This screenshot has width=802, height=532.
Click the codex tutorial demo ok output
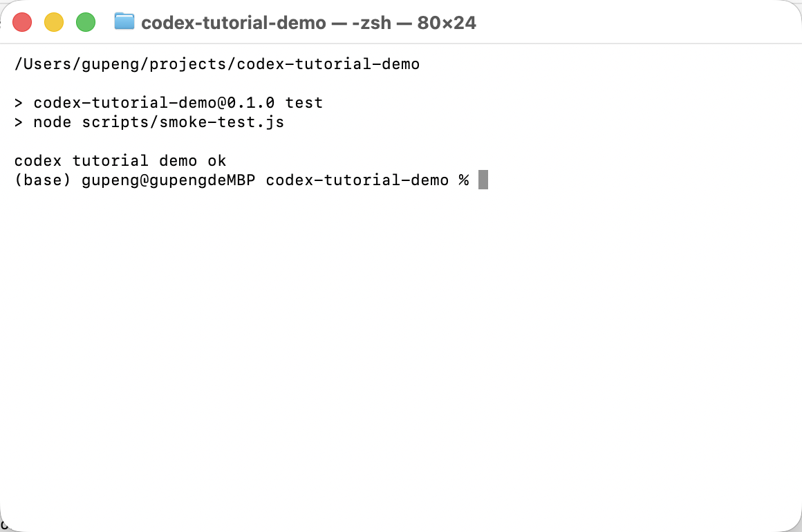click(x=120, y=160)
